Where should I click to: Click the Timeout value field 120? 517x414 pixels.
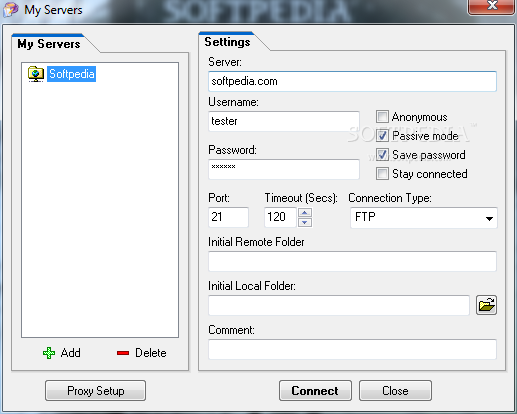[280, 217]
